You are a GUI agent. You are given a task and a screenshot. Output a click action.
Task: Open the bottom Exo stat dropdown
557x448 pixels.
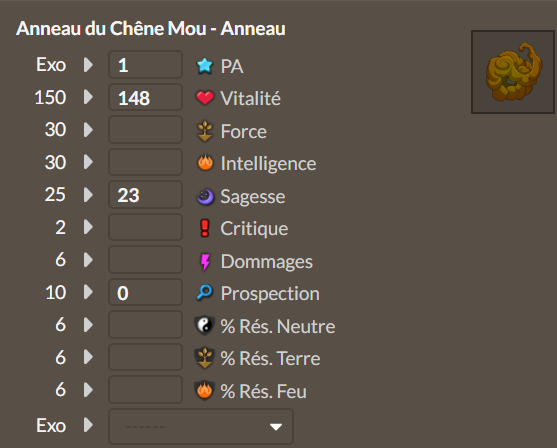tap(201, 426)
